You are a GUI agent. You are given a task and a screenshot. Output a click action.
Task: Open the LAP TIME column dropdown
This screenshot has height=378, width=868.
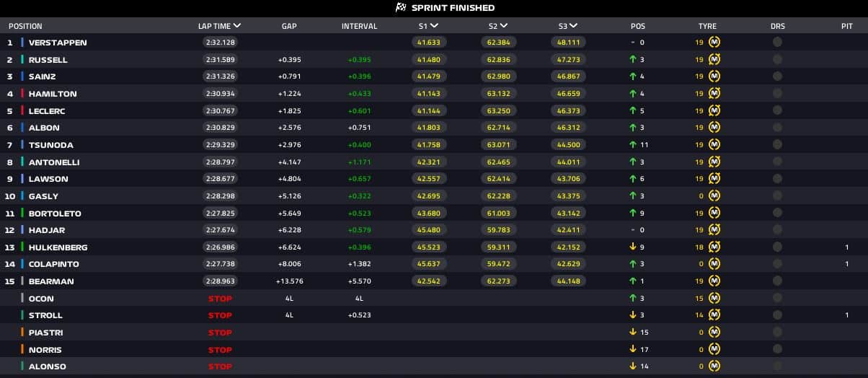(237, 26)
